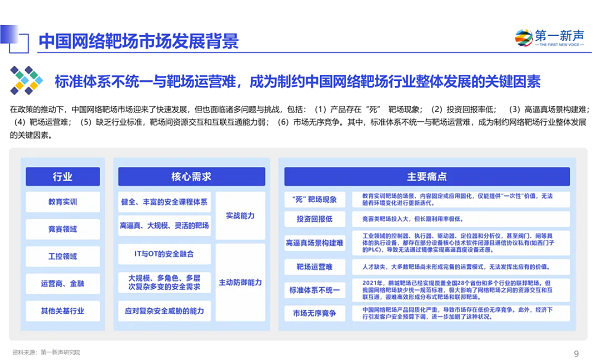Click the 大规模、多角色、多层次复杂多变的安全需求 box
600x364 pixels.
[164, 282]
